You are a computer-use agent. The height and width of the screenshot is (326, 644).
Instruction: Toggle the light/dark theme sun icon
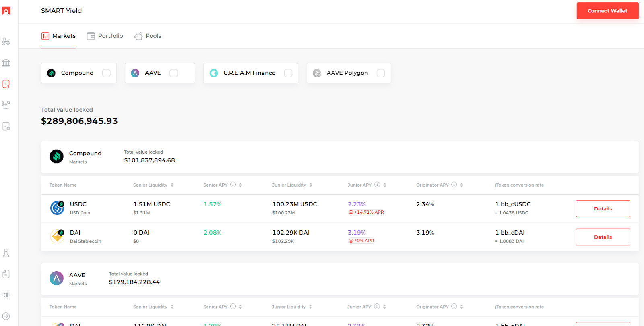6,295
